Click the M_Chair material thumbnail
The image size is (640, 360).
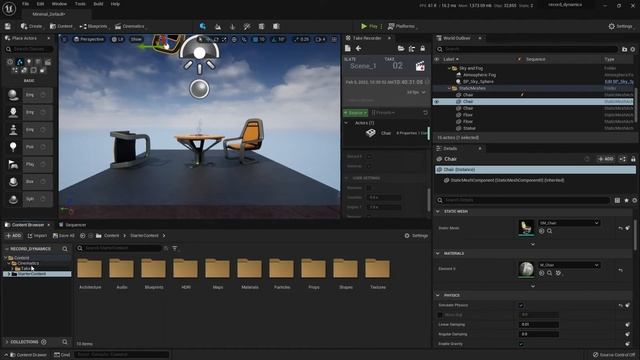coord(526,269)
